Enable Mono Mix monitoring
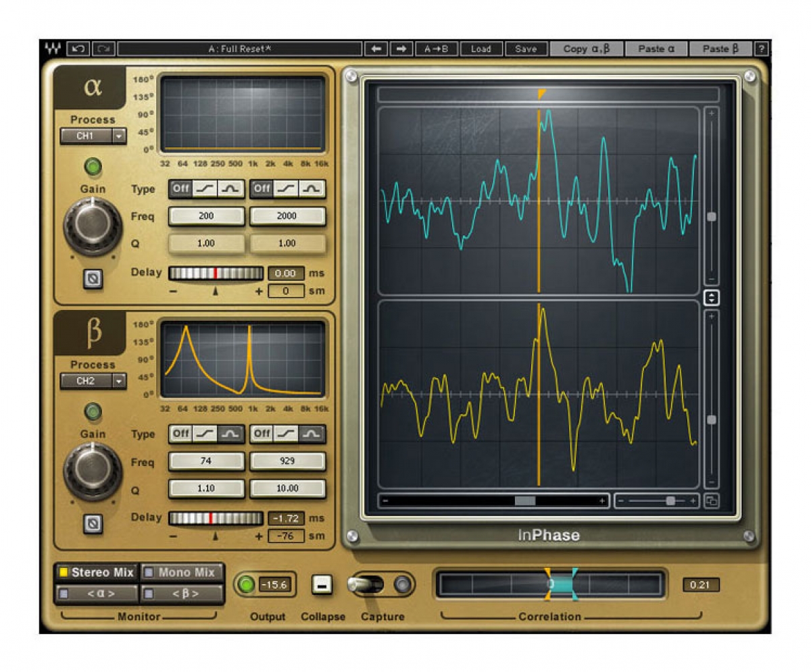Screen dimensions: 811x672 point(182,573)
